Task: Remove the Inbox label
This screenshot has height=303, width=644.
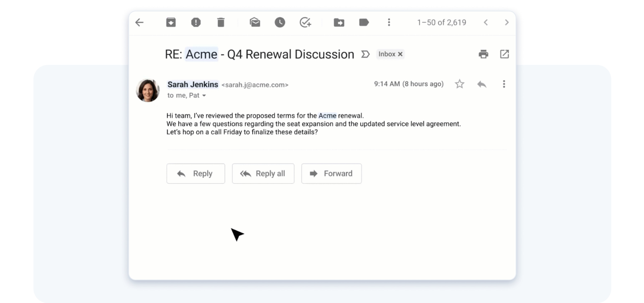Action: 400,54
